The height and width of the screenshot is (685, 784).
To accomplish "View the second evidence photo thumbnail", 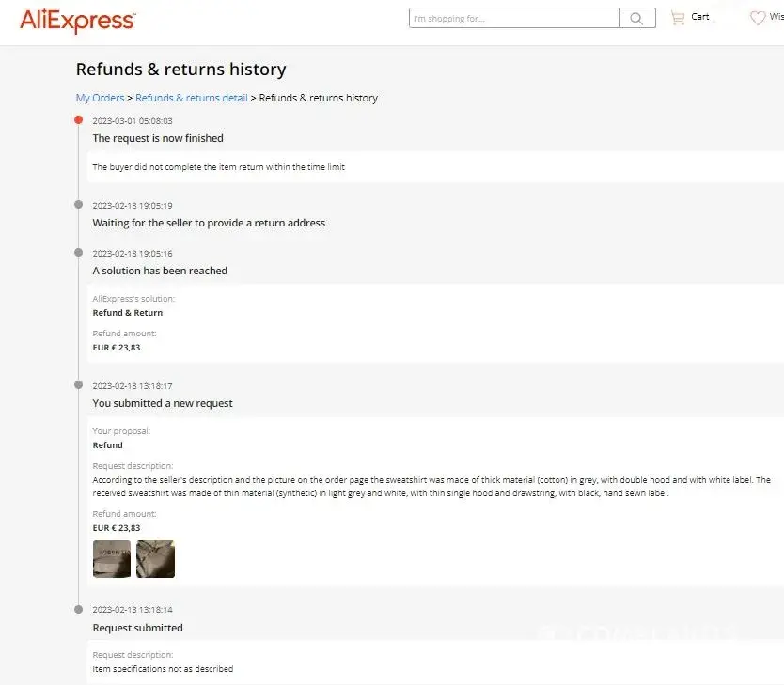I will pyautogui.click(x=155, y=559).
